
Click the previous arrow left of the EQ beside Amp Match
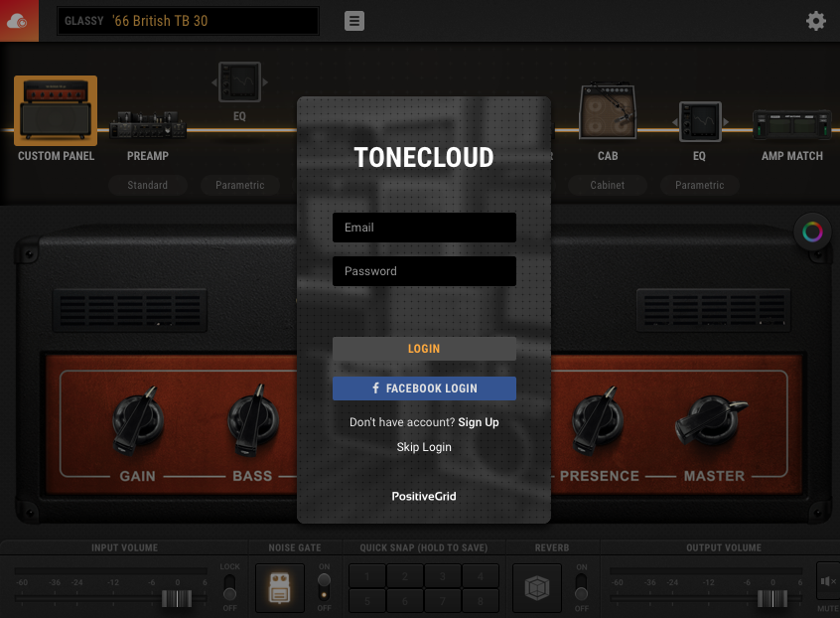675,122
